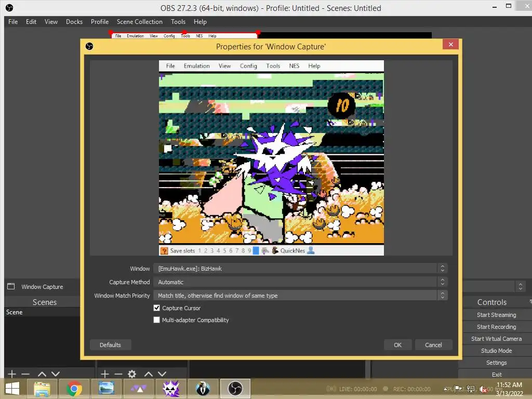532x399 pixels.
Task: Click the Action Center flag tray icon
Action: (x=458, y=389)
